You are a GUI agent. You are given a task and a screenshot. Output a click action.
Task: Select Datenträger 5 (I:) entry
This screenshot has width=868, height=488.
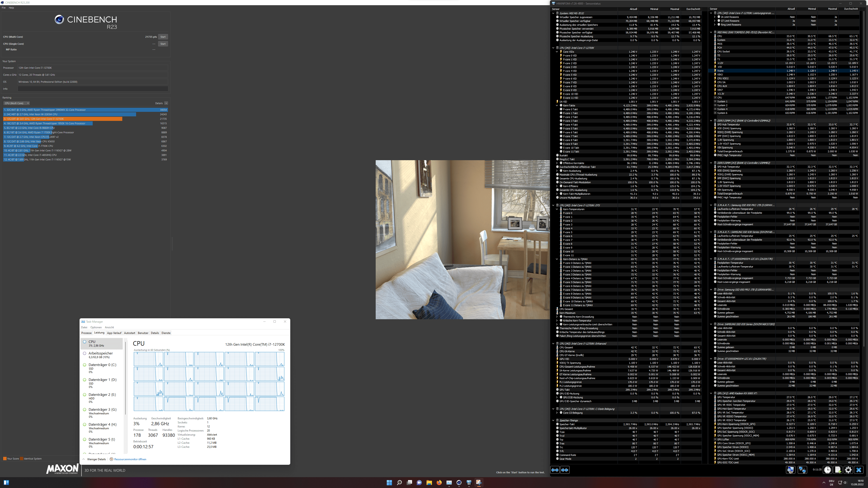click(101, 443)
